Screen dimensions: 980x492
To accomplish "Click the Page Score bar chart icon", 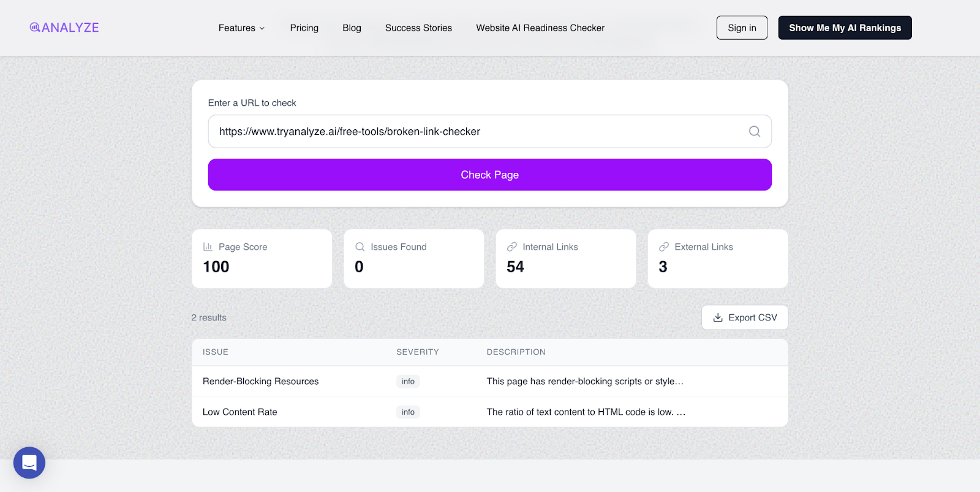I will pos(208,247).
